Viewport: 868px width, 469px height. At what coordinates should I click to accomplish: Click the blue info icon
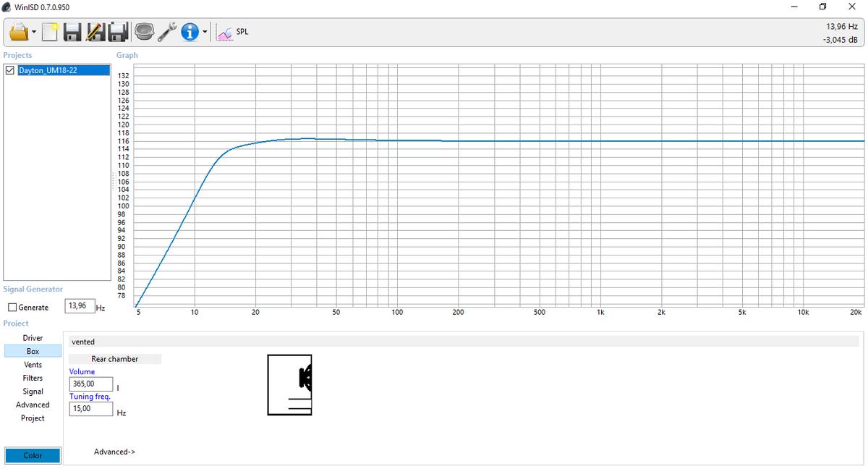(x=190, y=32)
